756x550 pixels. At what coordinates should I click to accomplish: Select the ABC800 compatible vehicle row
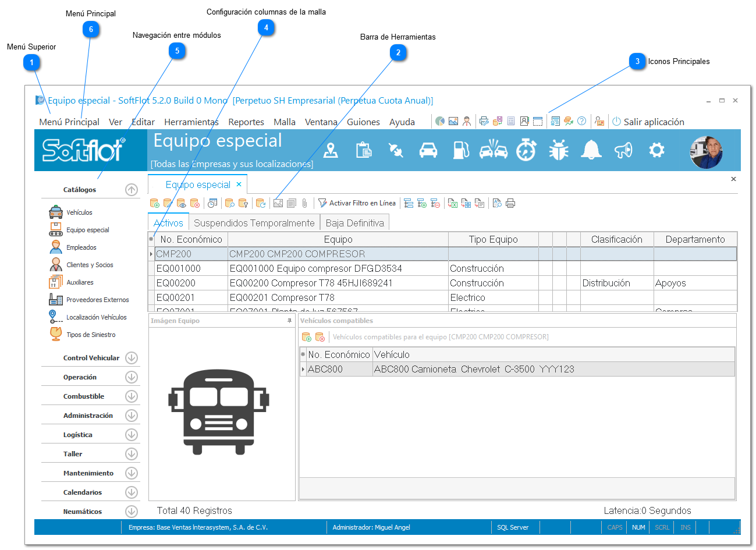(x=517, y=369)
